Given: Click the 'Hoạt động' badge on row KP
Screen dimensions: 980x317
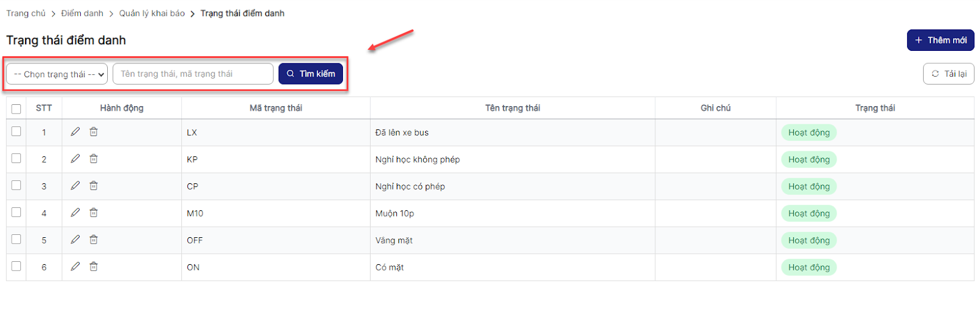Looking at the screenshot, I should pos(809,159).
